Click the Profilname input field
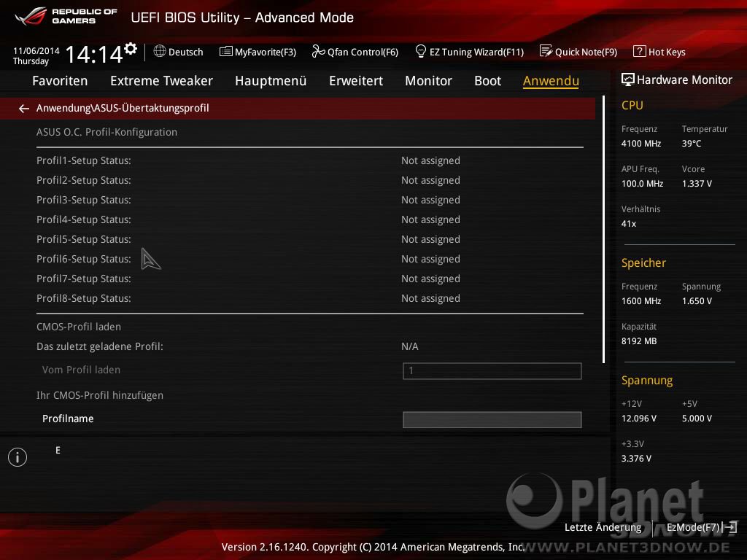 click(x=492, y=419)
